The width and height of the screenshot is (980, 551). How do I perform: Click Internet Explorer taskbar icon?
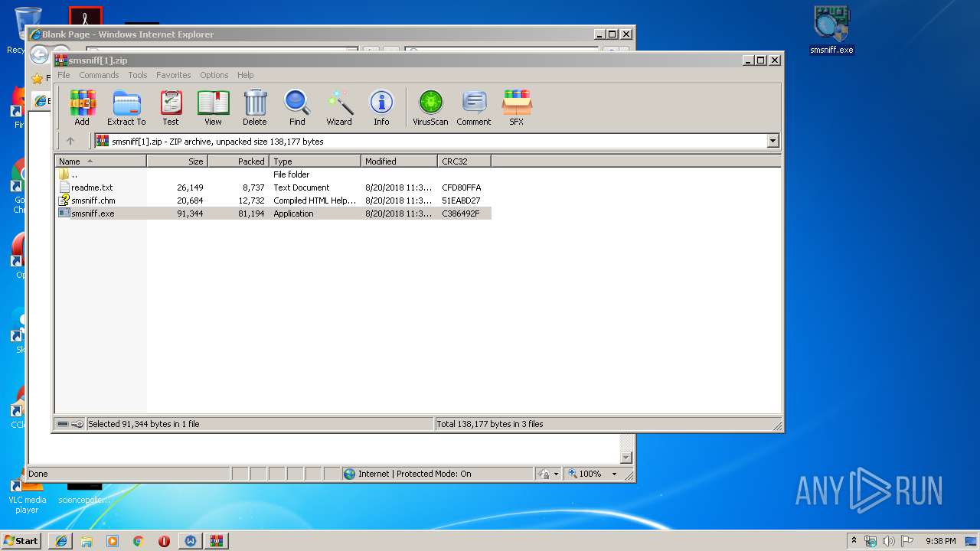pyautogui.click(x=61, y=541)
